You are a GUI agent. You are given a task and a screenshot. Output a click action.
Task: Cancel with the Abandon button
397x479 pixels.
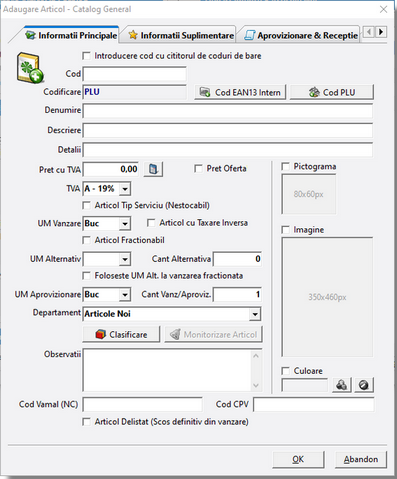tap(361, 459)
